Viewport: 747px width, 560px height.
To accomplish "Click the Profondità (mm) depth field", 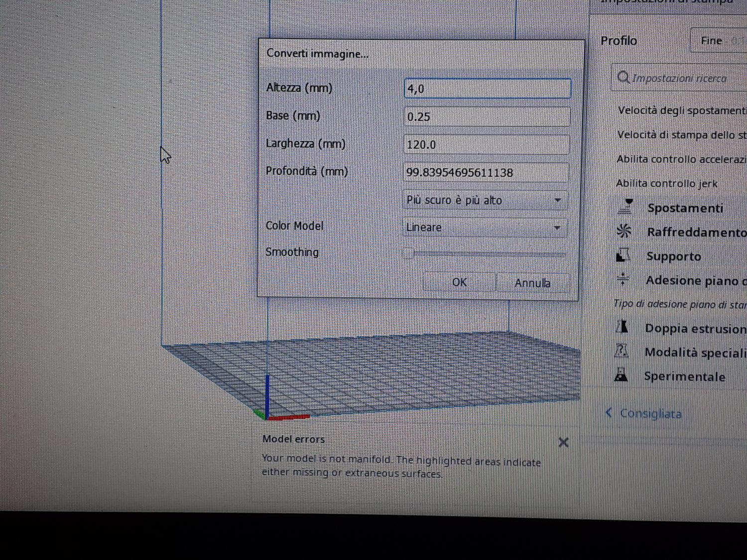I will pos(486,172).
